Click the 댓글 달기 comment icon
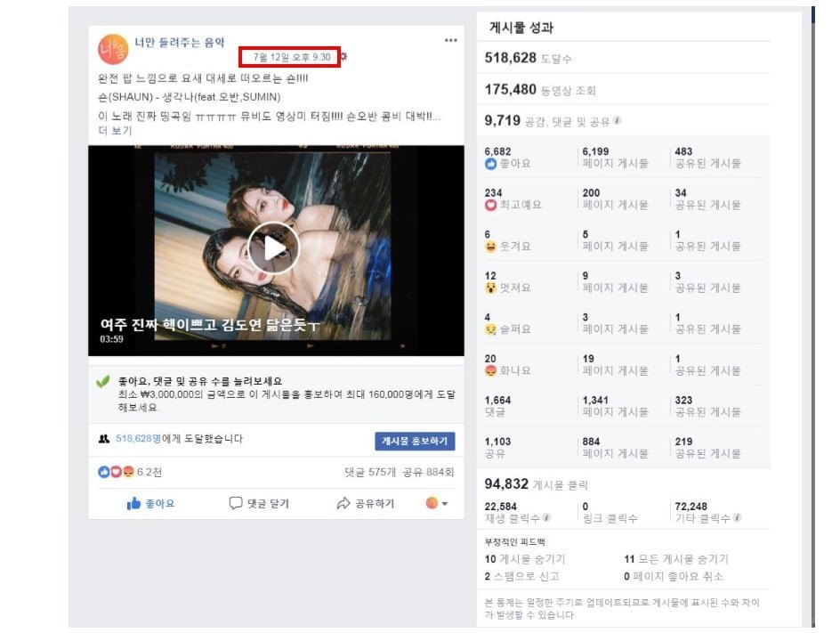Screen dimensions: 840x633 click(x=236, y=503)
